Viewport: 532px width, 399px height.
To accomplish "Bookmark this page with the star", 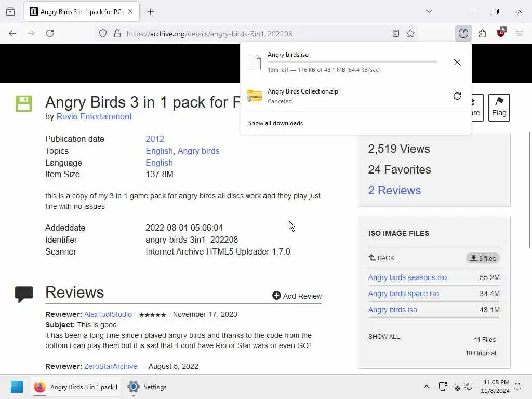I will [x=410, y=33].
